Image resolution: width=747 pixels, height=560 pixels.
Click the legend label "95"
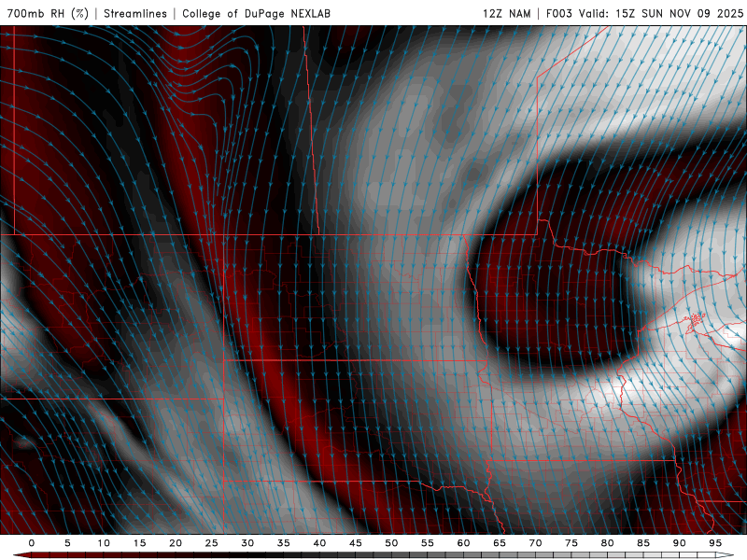(714, 543)
